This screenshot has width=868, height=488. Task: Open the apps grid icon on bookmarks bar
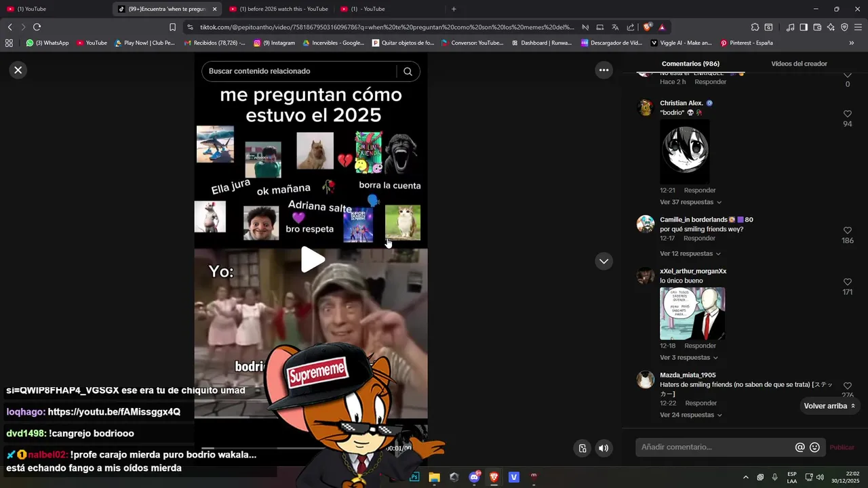[9, 43]
